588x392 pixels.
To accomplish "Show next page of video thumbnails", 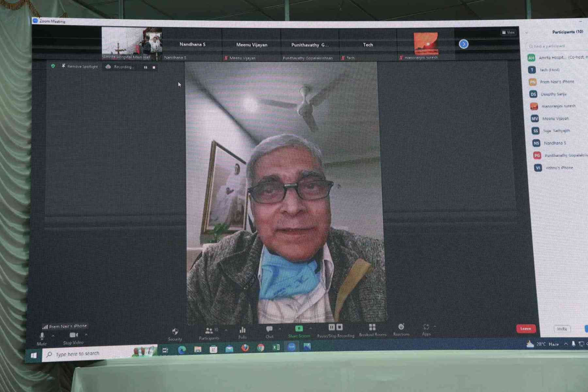I will (464, 44).
